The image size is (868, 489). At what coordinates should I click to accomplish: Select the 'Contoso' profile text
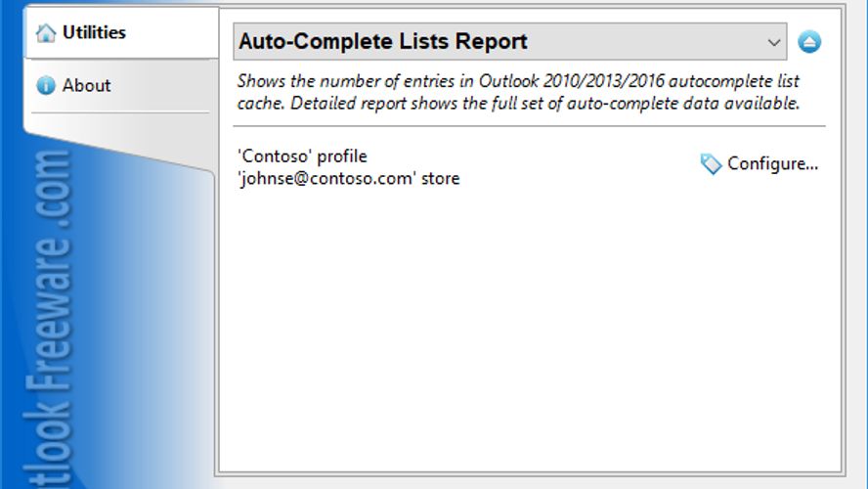[302, 156]
